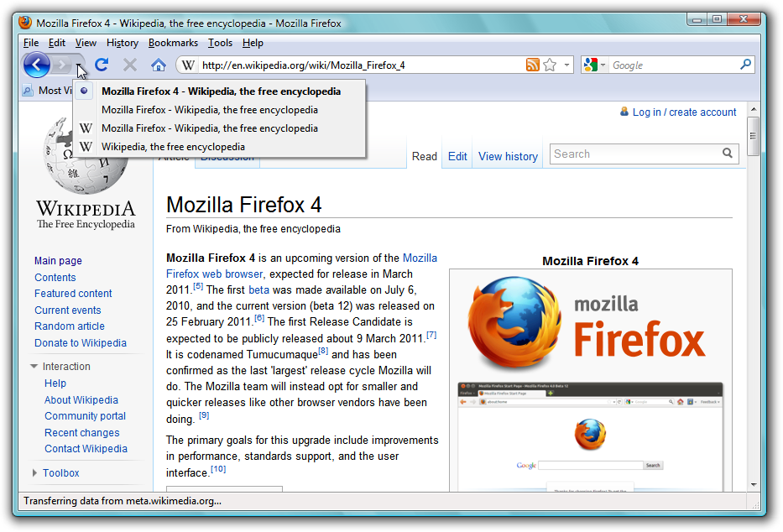Open the Featured content link
Image resolution: width=783 pixels, height=532 pixels.
73,294
